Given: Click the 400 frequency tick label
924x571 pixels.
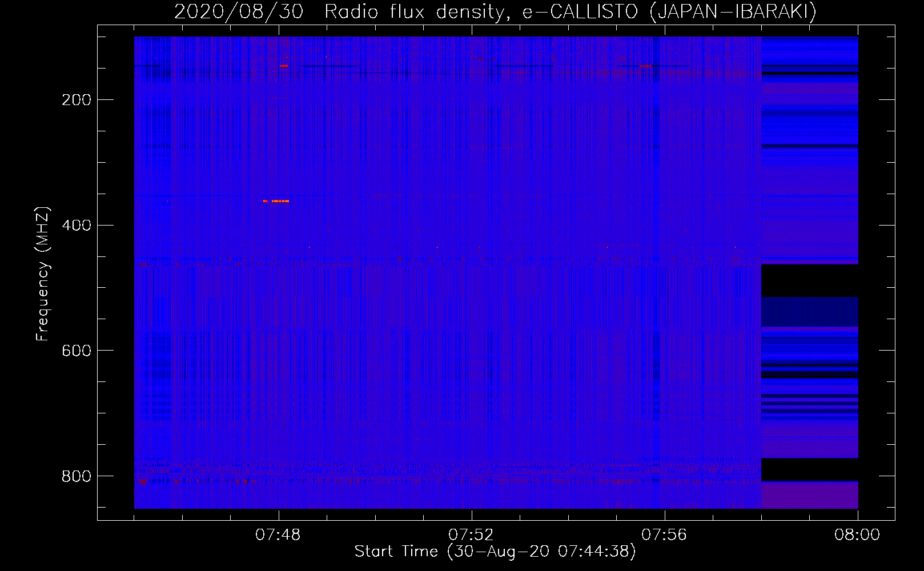Looking at the screenshot, I should click(x=77, y=225).
